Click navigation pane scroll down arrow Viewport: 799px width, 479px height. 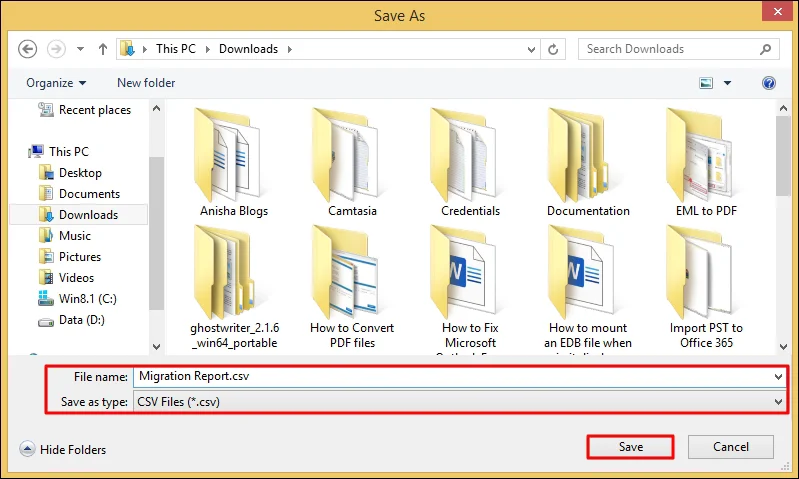pos(156,347)
